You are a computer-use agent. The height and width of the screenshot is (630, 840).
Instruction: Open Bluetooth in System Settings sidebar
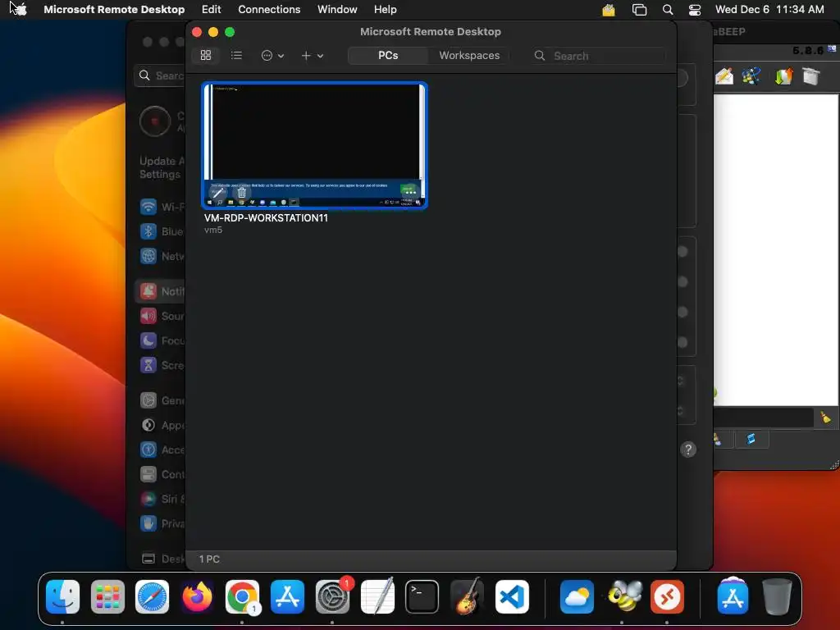click(x=162, y=231)
